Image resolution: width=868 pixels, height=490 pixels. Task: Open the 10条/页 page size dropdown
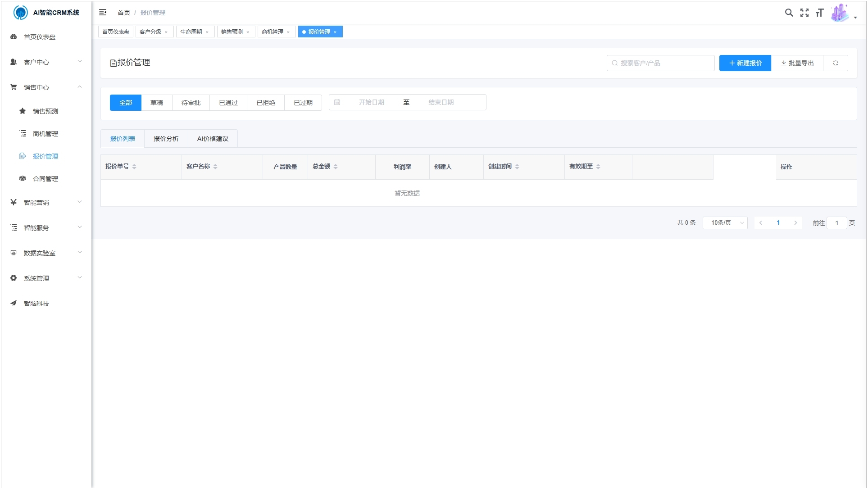coord(725,223)
